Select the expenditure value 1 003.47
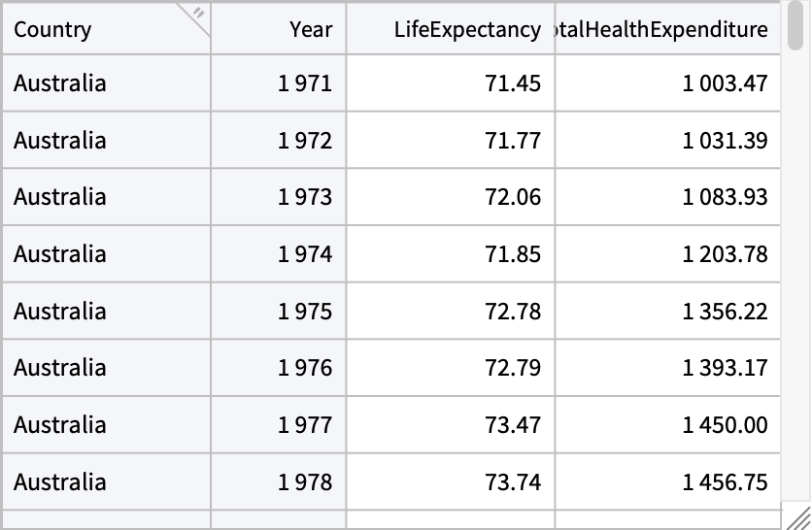 click(x=725, y=83)
